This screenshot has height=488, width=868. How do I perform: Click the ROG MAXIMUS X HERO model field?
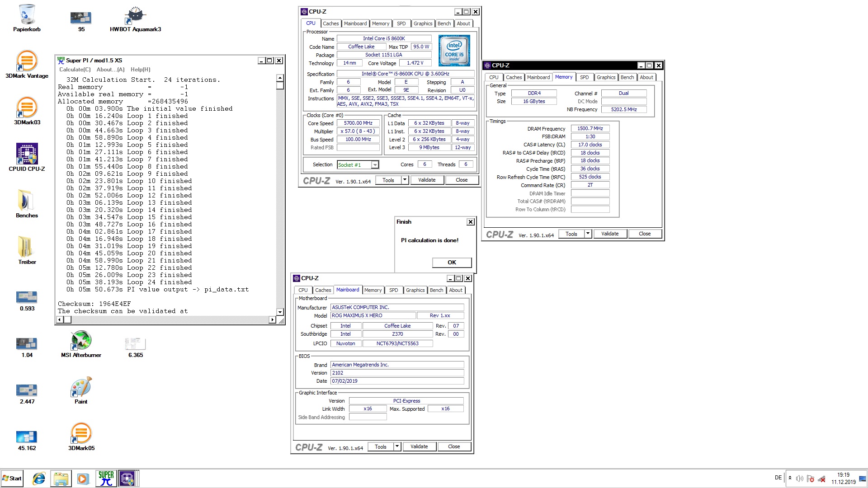tap(373, 315)
